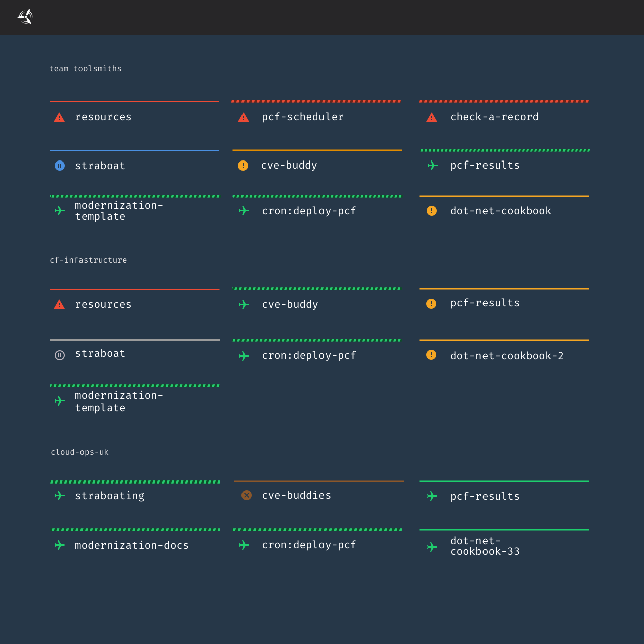Click the brown aborted X icon beside cve-buddies
Viewport: 644px width, 644px height.
tap(247, 495)
